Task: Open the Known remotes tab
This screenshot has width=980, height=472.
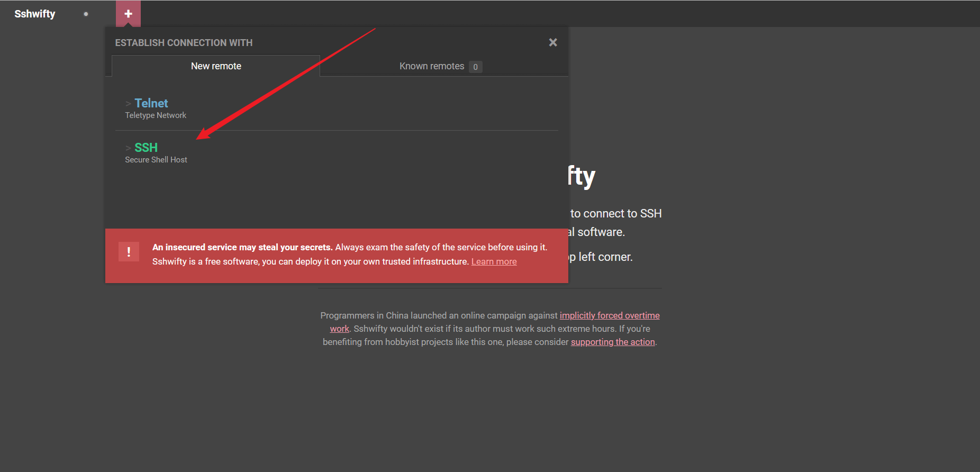Action: tap(431, 66)
